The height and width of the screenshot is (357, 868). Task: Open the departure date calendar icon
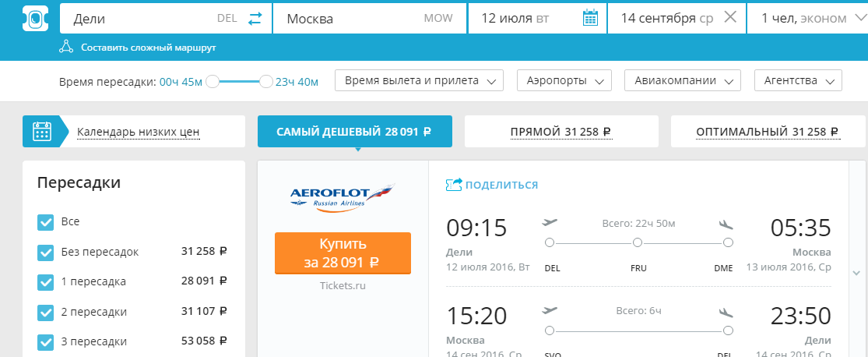pos(590,18)
